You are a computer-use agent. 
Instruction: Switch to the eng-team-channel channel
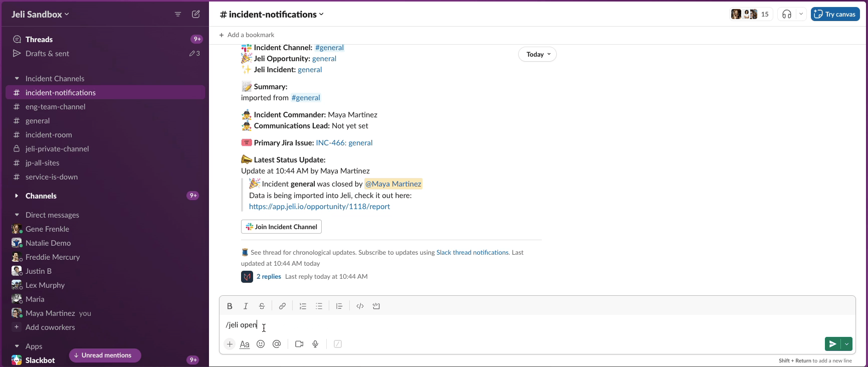[105, 106]
